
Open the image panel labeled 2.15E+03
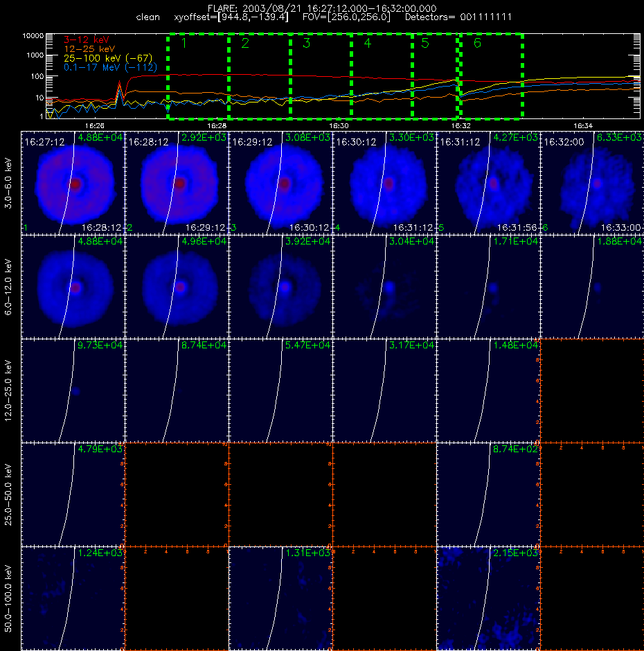488,598
